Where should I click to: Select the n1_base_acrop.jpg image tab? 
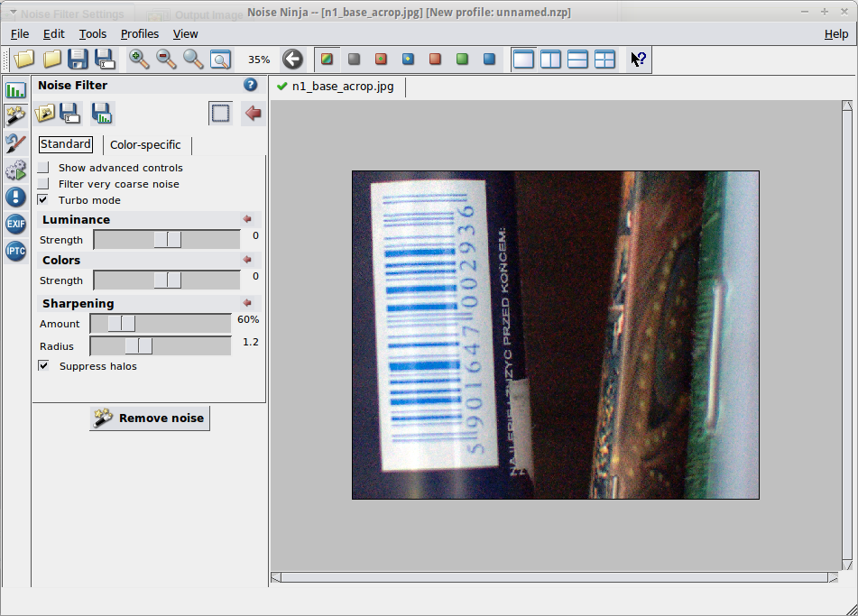337,87
